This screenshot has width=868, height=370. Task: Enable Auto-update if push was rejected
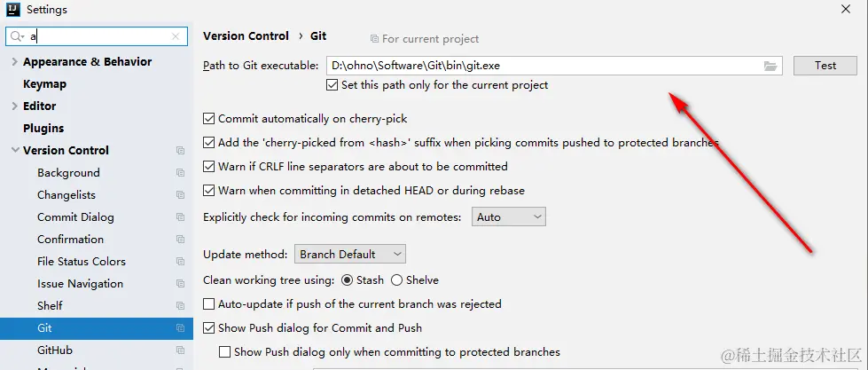[209, 303]
